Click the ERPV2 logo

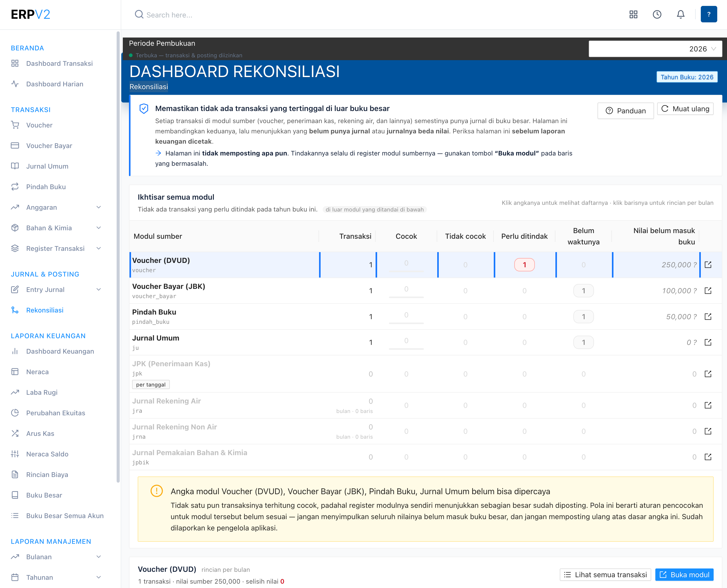31,15
